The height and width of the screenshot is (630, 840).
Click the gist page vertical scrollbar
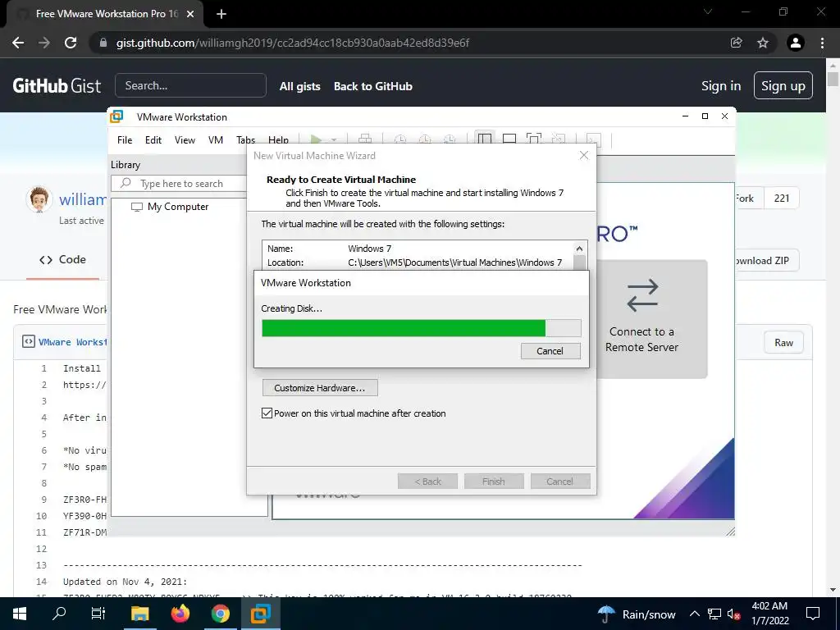pyautogui.click(x=833, y=80)
